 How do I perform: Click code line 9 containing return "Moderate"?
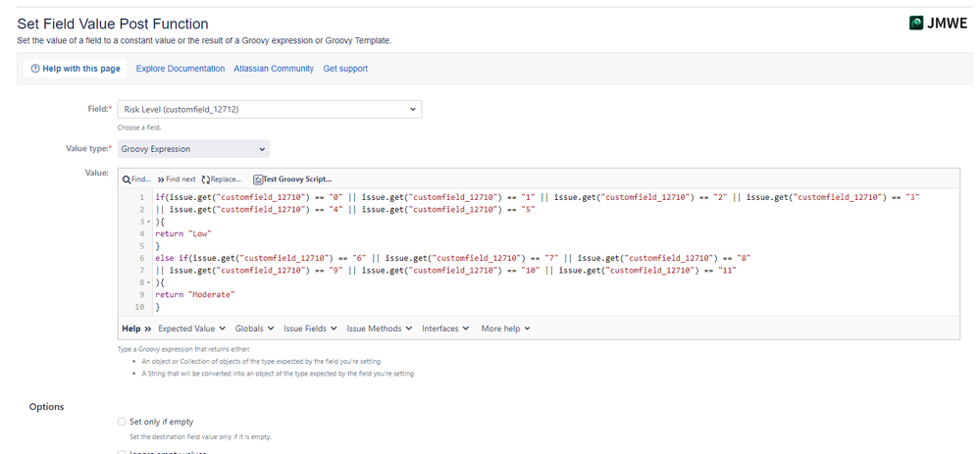(194, 295)
